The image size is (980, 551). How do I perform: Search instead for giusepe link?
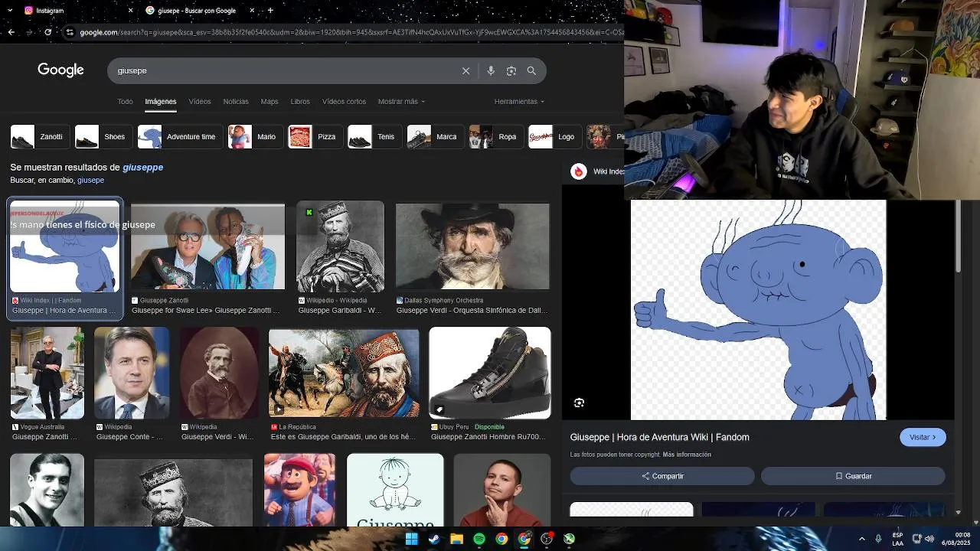pos(90,180)
